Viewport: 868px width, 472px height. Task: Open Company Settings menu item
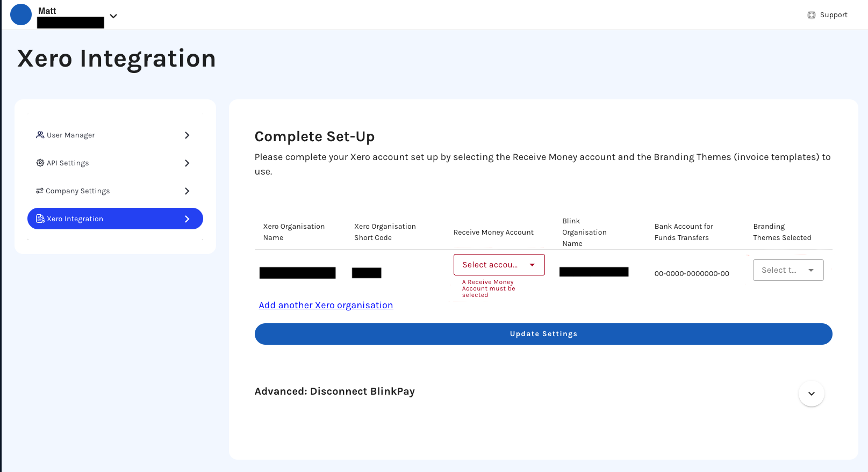[x=115, y=191]
